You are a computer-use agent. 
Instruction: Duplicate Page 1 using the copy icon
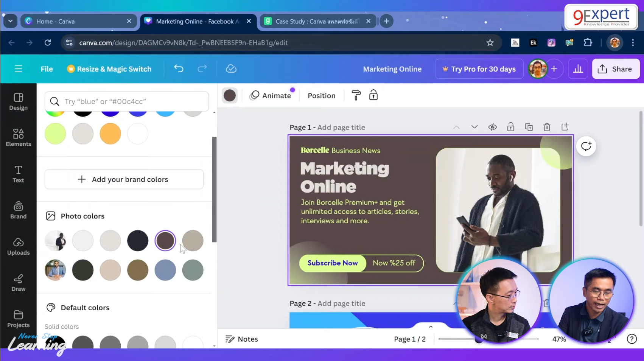click(x=529, y=127)
